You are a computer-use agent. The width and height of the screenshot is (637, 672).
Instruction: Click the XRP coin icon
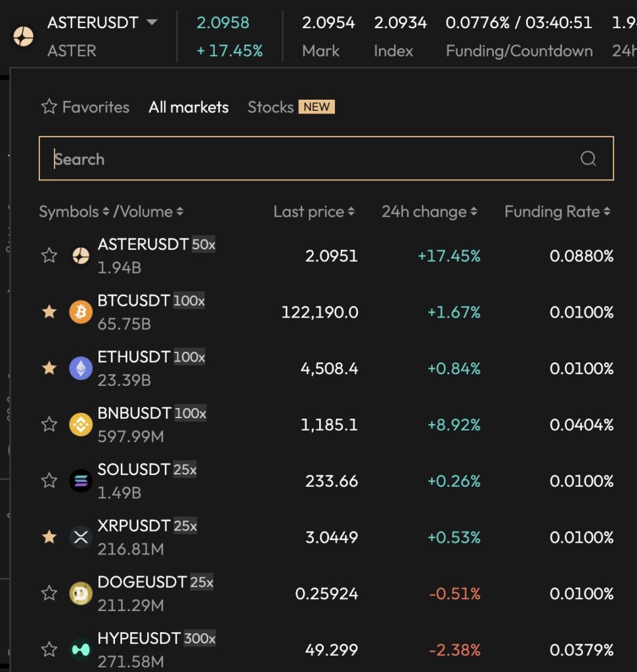(x=81, y=537)
